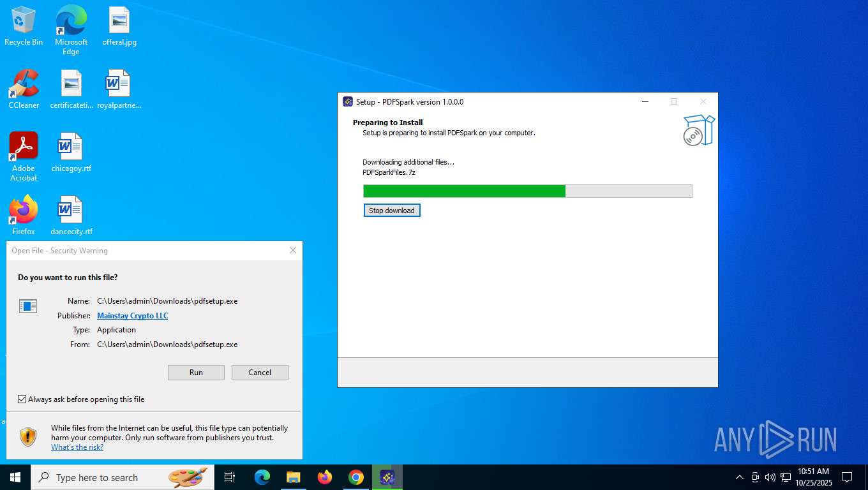Select the royalpartne... Word document

(119, 89)
